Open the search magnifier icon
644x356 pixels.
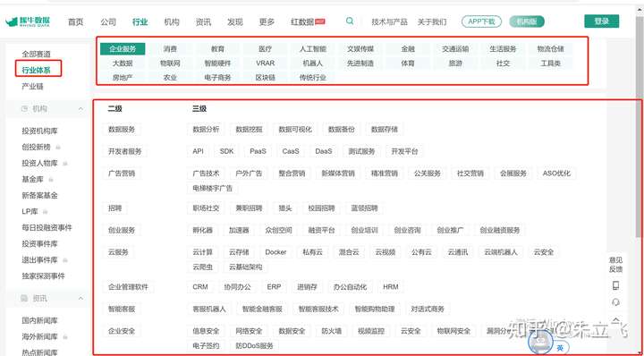350,21
